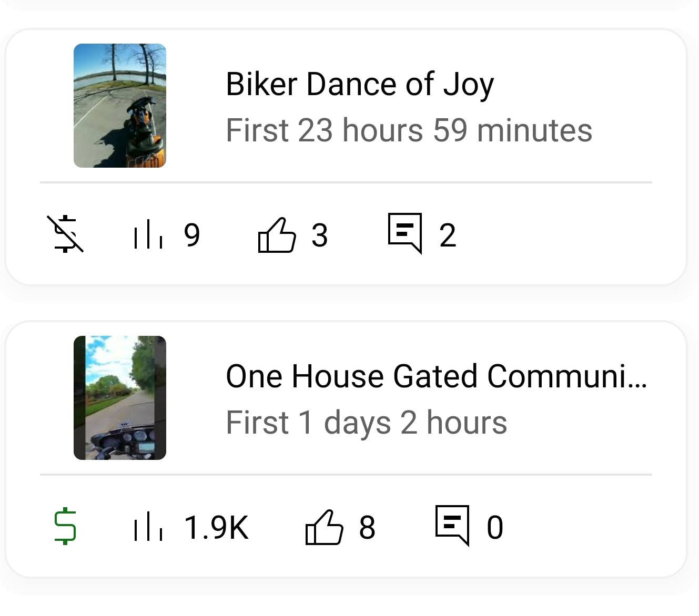Screen dimensions: 699x616
Task: Open the comments icon showing 2 comments
Action: pyautogui.click(x=405, y=233)
